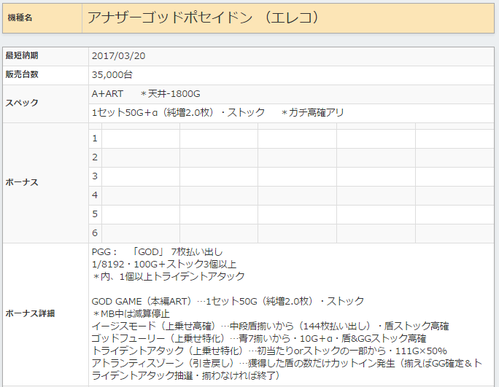Select the イージスモード（上乗せ高確） line
Image resolution: width=499 pixels, height=387 pixels.
tap(270, 326)
